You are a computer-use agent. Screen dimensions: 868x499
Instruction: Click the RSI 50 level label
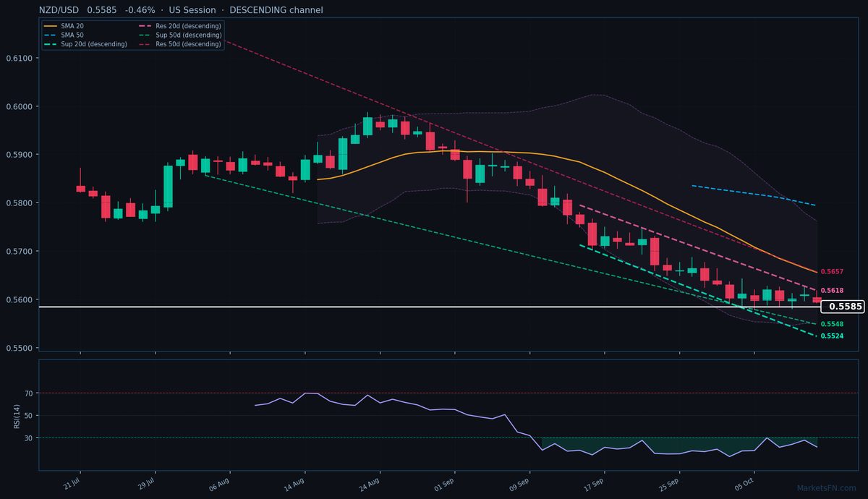(28, 416)
